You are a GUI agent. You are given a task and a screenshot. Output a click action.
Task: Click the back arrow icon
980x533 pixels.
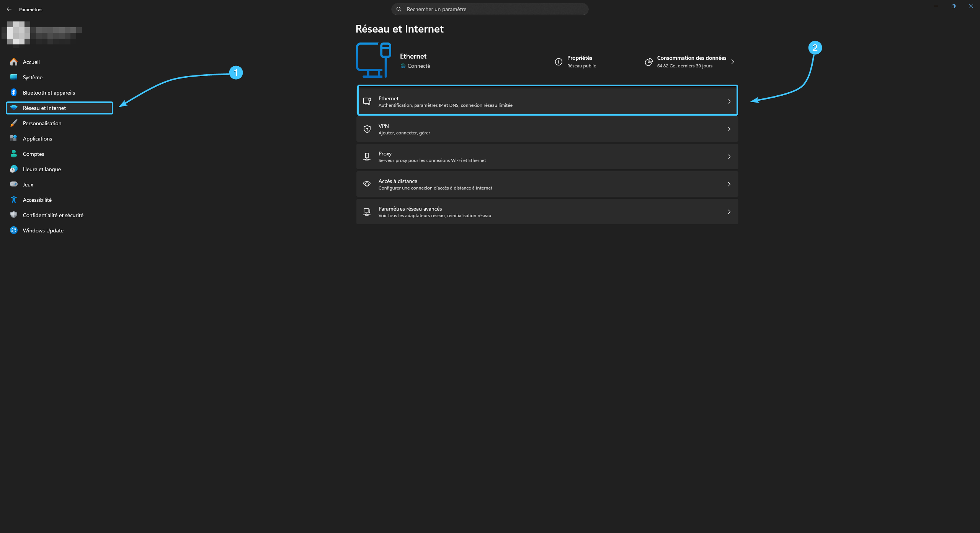tap(9, 9)
